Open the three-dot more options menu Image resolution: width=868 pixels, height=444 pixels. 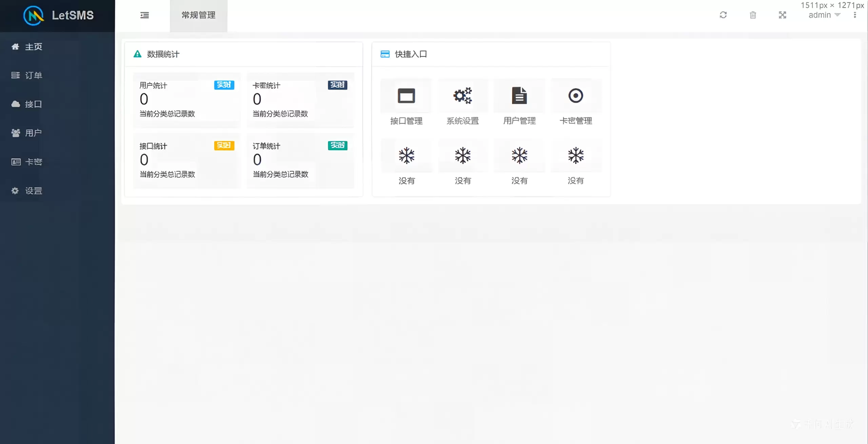point(855,15)
